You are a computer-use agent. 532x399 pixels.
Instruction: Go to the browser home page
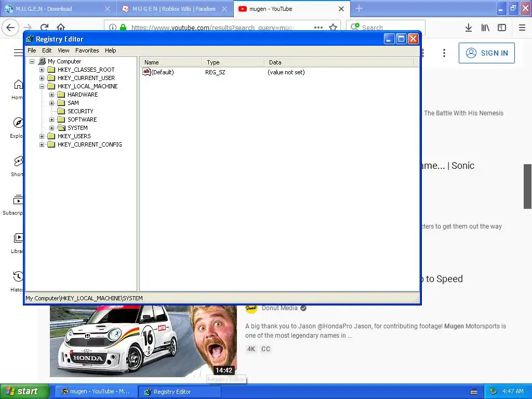[61, 28]
